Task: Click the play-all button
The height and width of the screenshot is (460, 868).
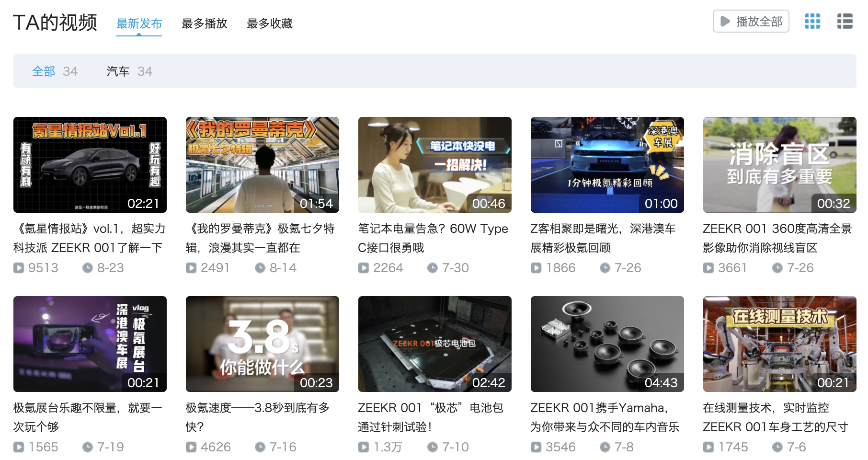Action: pos(751,22)
